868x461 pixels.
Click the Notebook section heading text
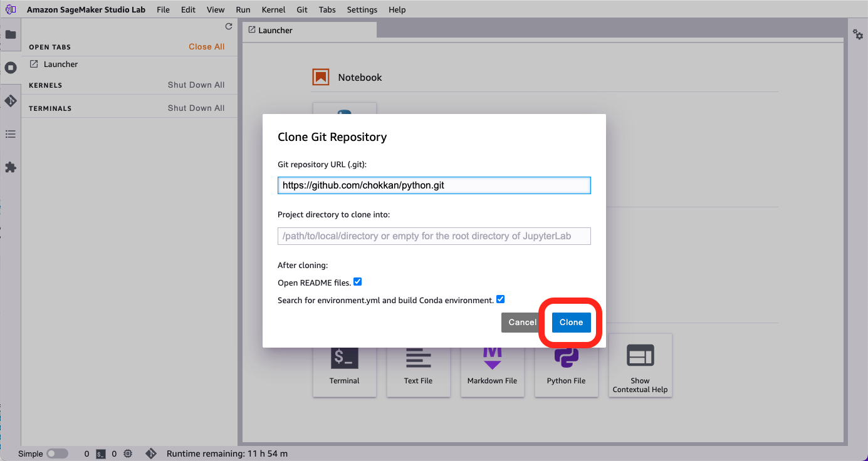360,78
